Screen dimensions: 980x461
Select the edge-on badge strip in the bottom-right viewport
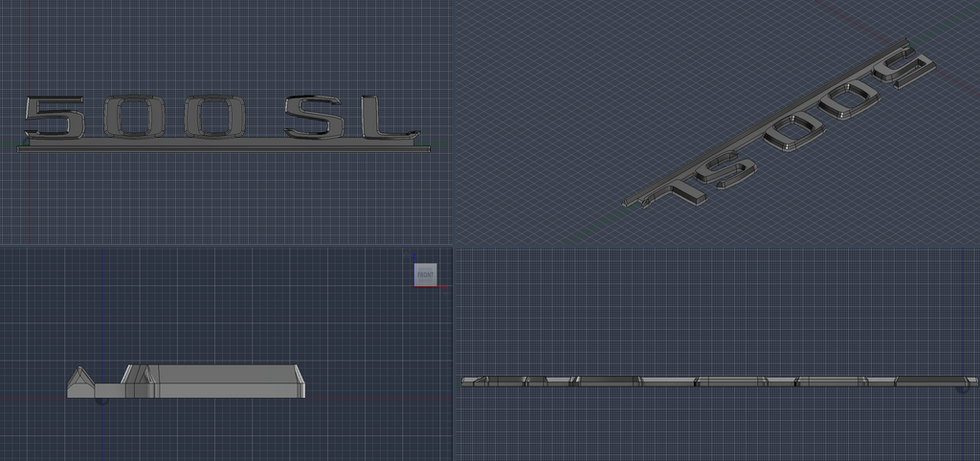pos(720,381)
